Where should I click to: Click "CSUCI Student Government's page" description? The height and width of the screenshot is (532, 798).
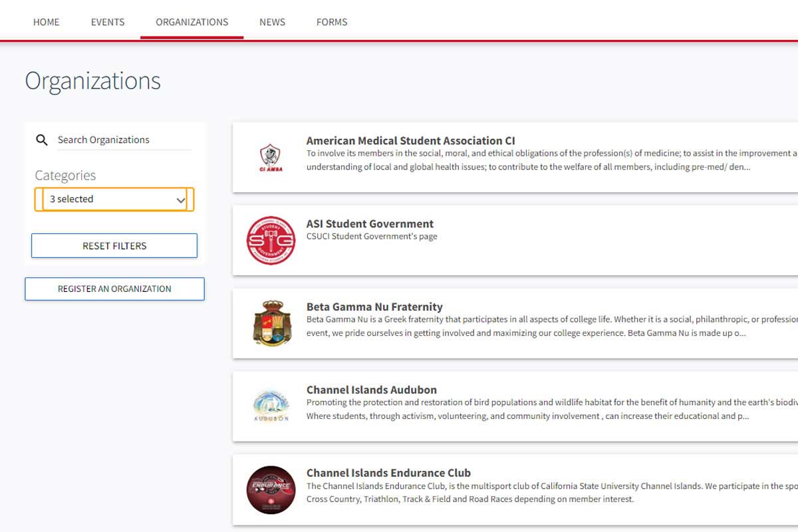[372, 237]
